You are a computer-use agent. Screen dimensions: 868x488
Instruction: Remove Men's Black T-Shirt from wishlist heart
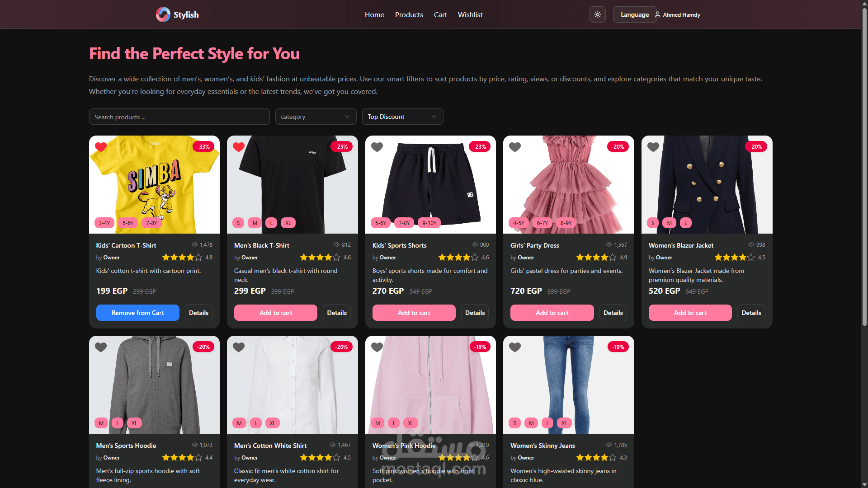pos(239,147)
